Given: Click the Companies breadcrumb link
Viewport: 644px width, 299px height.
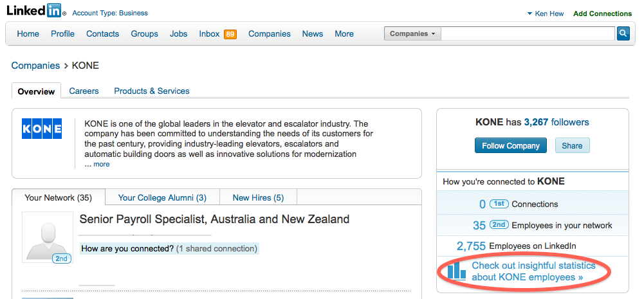Looking at the screenshot, I should pyautogui.click(x=36, y=66).
